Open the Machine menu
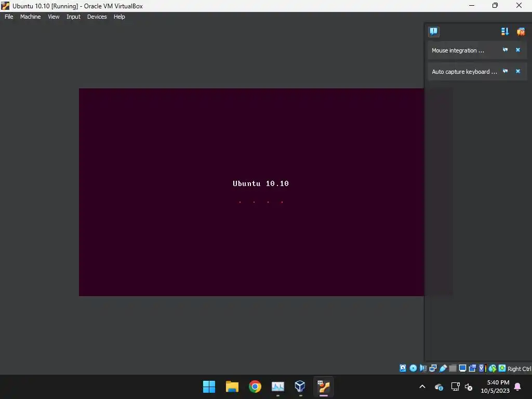The width and height of the screenshot is (532, 399). (x=30, y=17)
